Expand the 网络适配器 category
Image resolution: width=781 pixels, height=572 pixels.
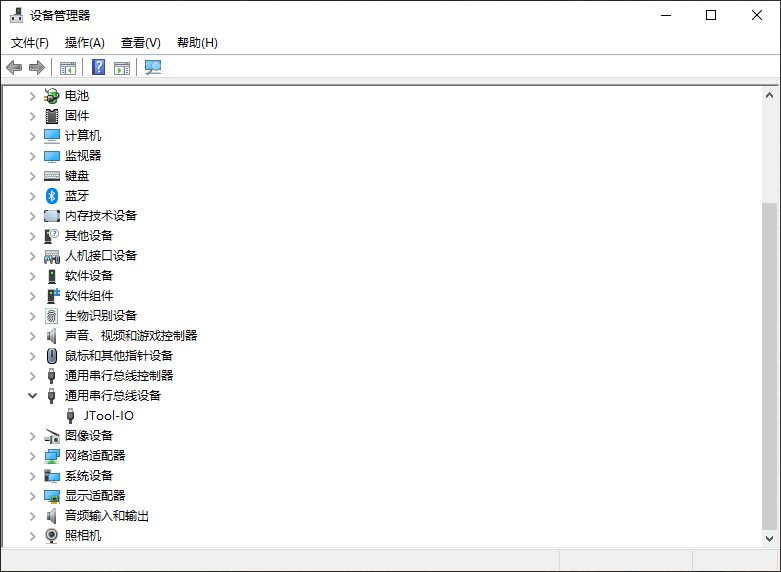[x=32, y=456]
